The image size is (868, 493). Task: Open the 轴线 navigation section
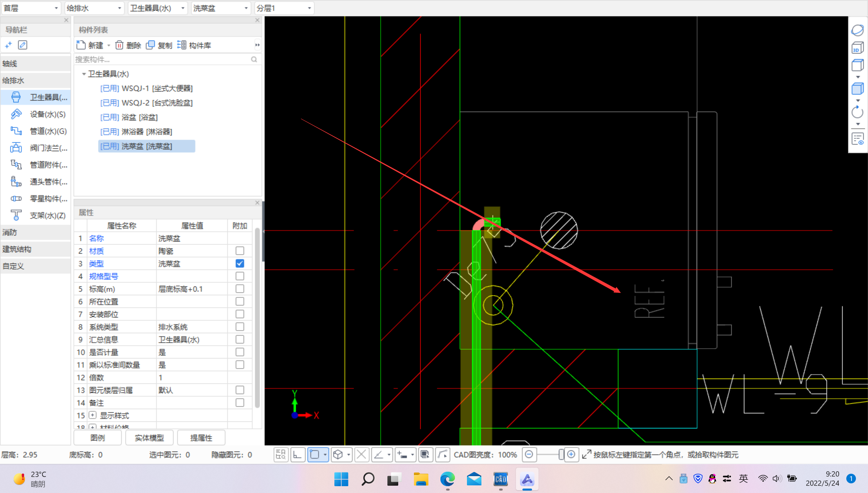click(x=36, y=64)
